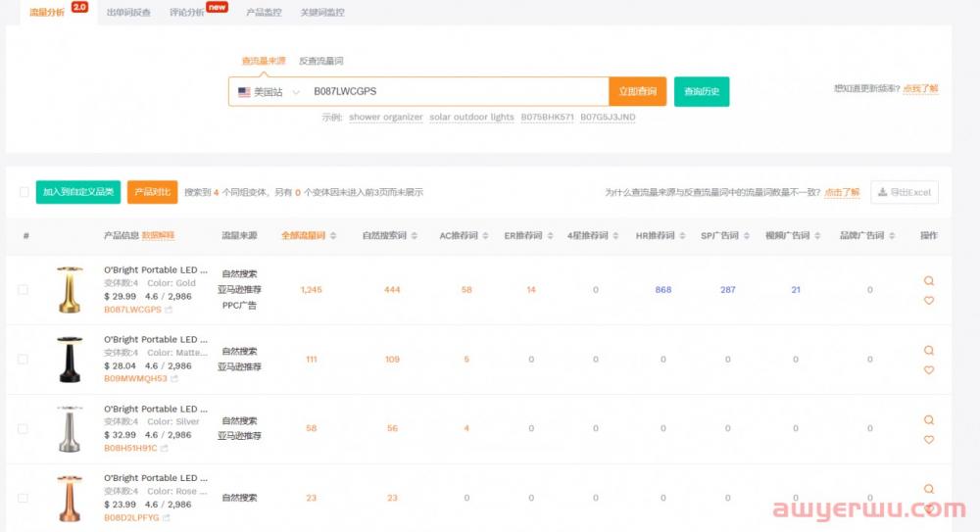Click the 查询历史 button
Screen dimensions: 980x532
702,92
